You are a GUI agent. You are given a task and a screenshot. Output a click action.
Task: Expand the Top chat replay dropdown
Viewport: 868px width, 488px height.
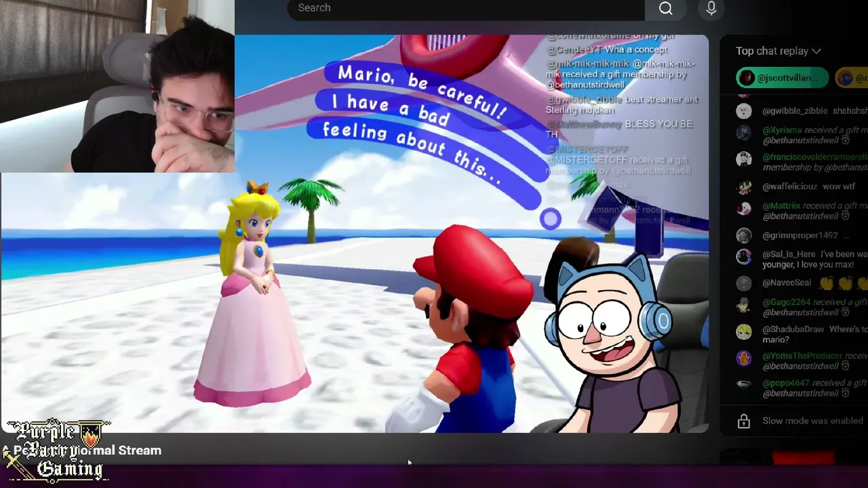pos(778,51)
